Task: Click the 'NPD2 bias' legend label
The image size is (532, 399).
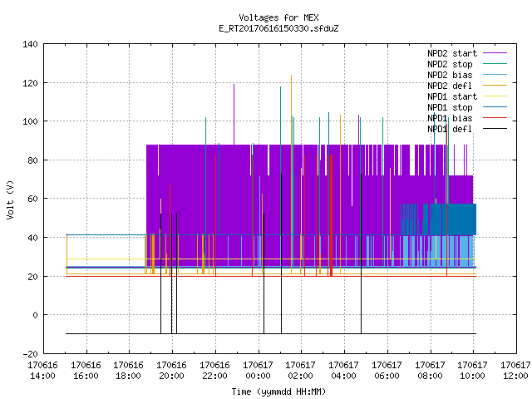Action: pos(450,75)
